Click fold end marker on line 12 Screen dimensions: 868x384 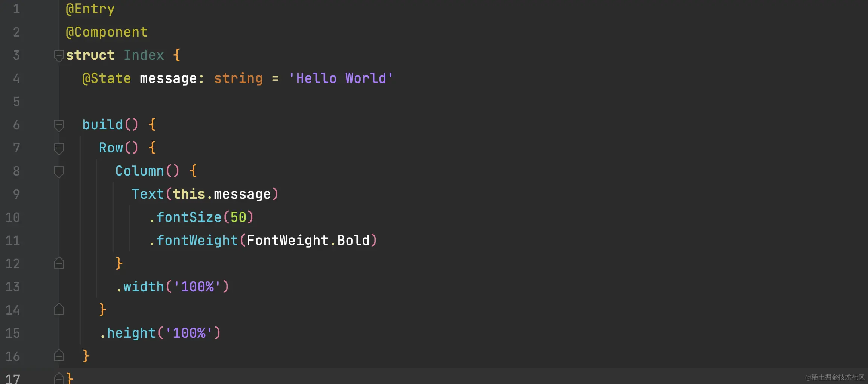click(x=59, y=263)
